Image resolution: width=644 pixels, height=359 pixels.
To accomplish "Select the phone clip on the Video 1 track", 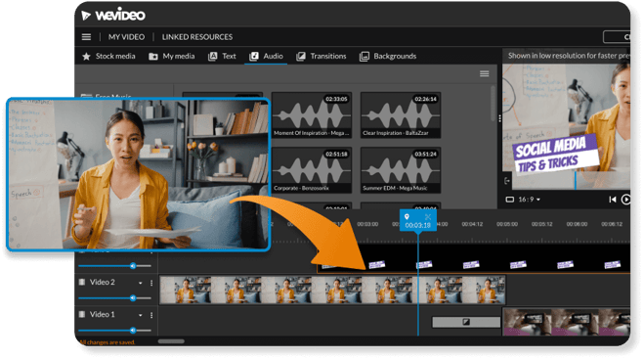I will [567, 322].
